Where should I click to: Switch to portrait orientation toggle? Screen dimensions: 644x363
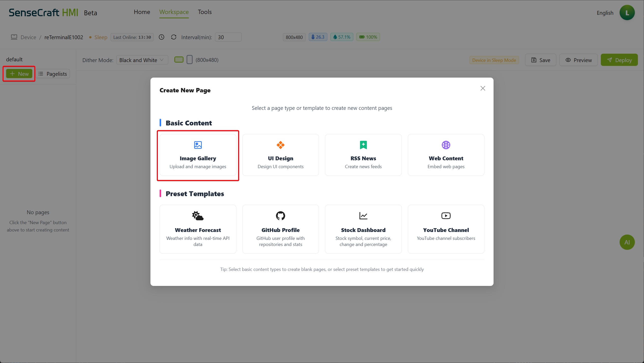click(x=189, y=60)
